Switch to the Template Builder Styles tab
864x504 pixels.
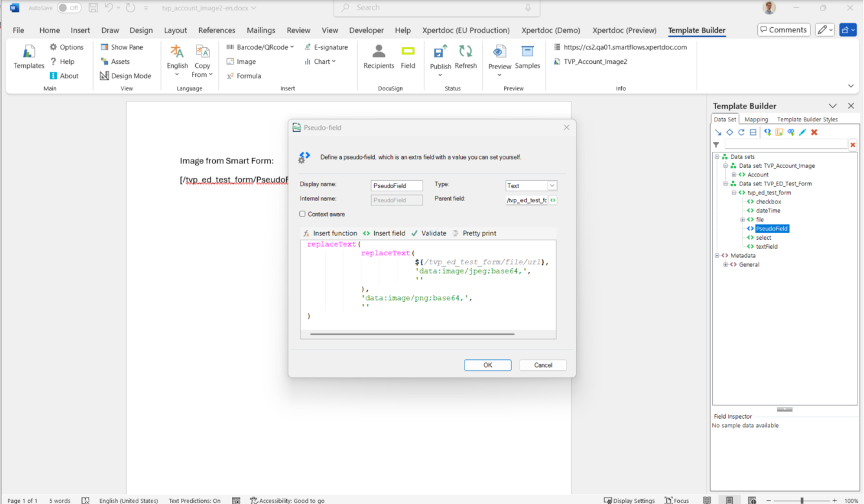click(x=807, y=120)
